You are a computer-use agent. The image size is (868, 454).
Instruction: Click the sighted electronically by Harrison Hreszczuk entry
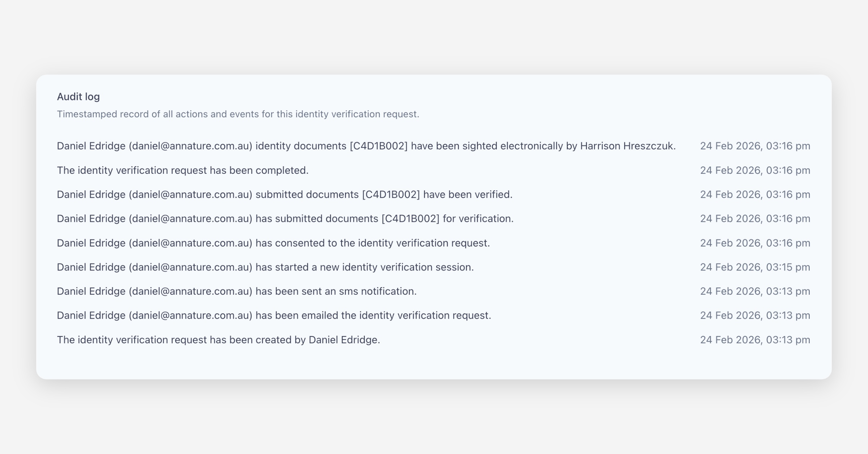click(366, 146)
